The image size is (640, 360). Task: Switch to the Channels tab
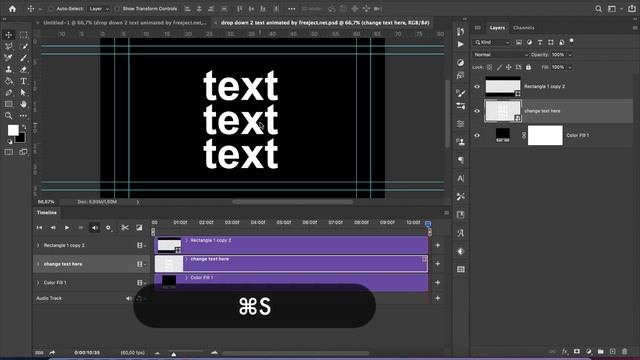[524, 28]
